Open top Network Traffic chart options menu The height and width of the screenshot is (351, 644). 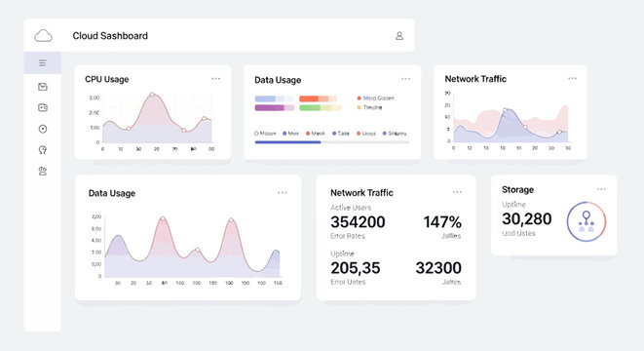572,78
